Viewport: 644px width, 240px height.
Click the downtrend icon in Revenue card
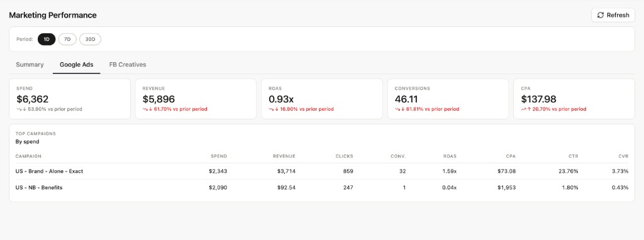[145, 109]
